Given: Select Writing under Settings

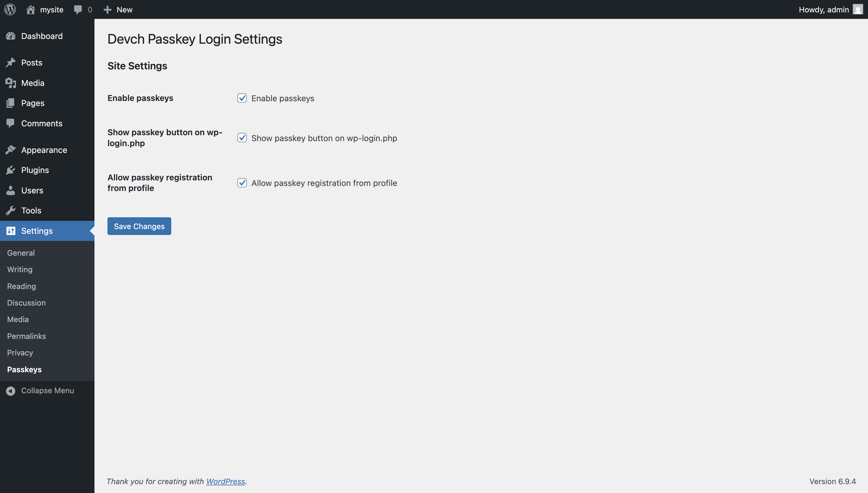Looking at the screenshot, I should [19, 269].
